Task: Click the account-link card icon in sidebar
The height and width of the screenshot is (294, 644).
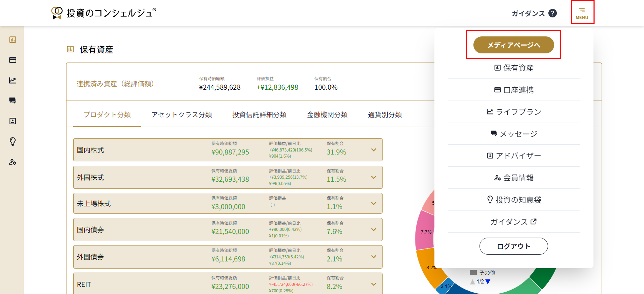Action: pos(12,60)
